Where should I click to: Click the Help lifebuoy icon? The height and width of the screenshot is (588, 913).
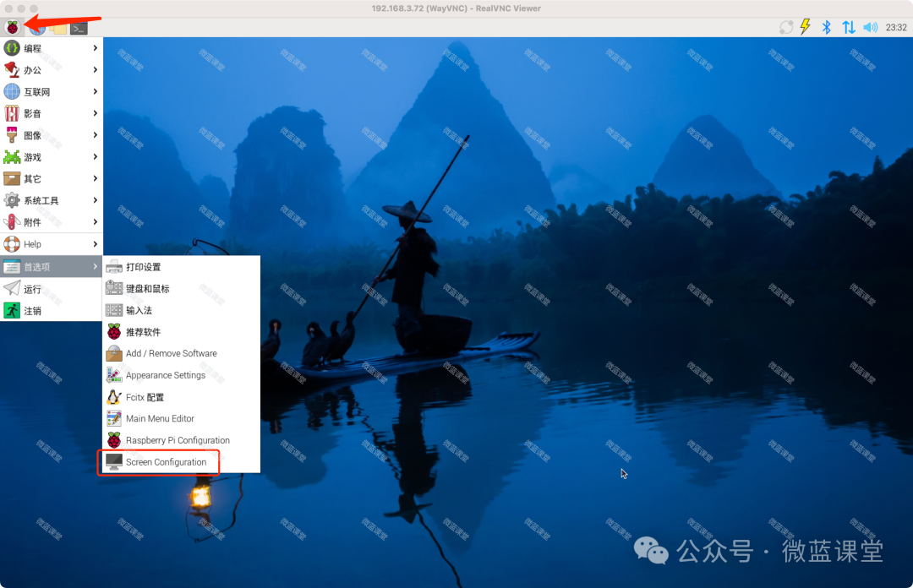tap(12, 244)
